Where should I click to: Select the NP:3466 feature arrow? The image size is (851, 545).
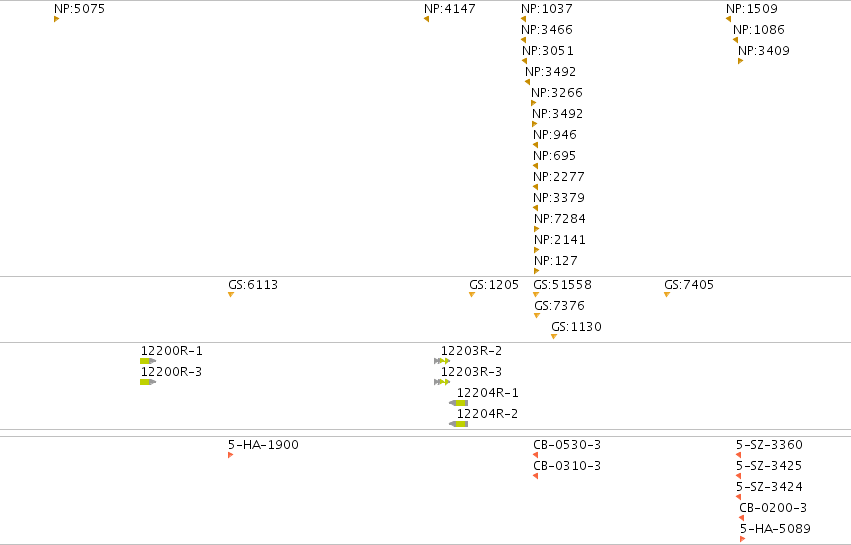click(x=524, y=40)
